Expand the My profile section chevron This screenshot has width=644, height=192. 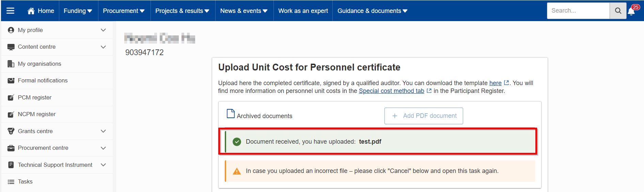click(103, 30)
